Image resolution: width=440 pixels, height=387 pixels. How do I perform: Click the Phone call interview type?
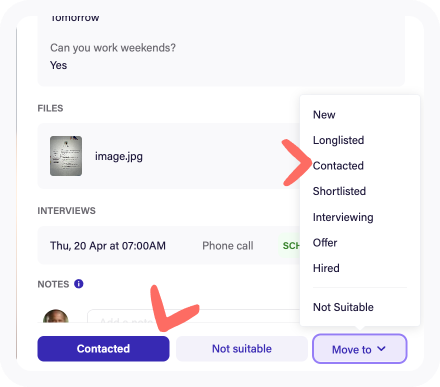pos(228,246)
